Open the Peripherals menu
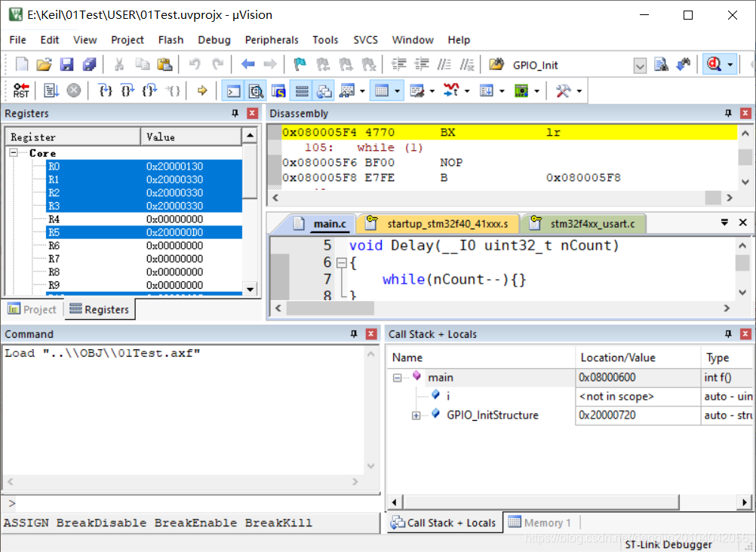756x552 pixels. 272,40
